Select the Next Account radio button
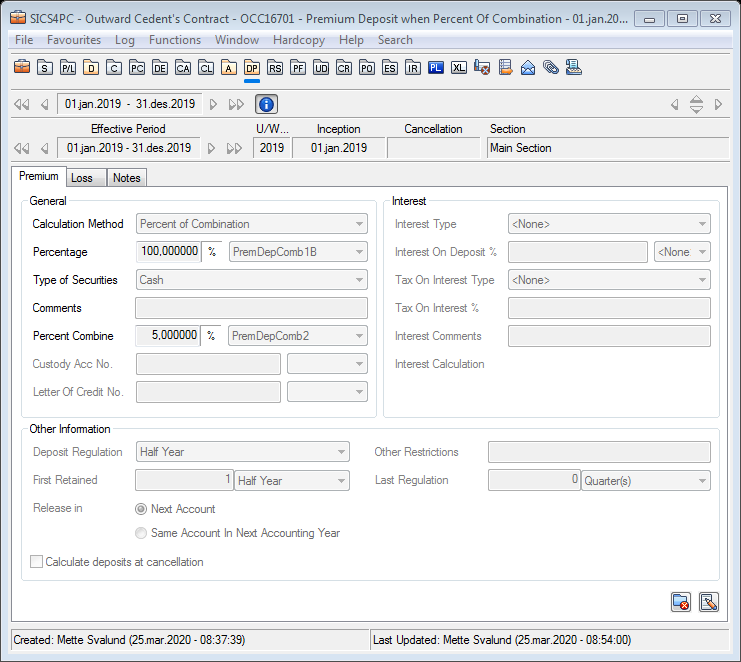The width and height of the screenshot is (741, 662). 141,509
